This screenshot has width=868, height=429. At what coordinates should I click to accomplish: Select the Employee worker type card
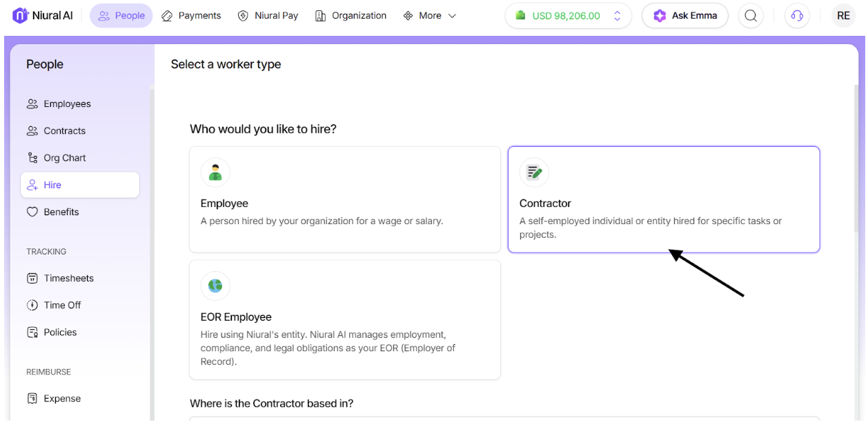[344, 199]
